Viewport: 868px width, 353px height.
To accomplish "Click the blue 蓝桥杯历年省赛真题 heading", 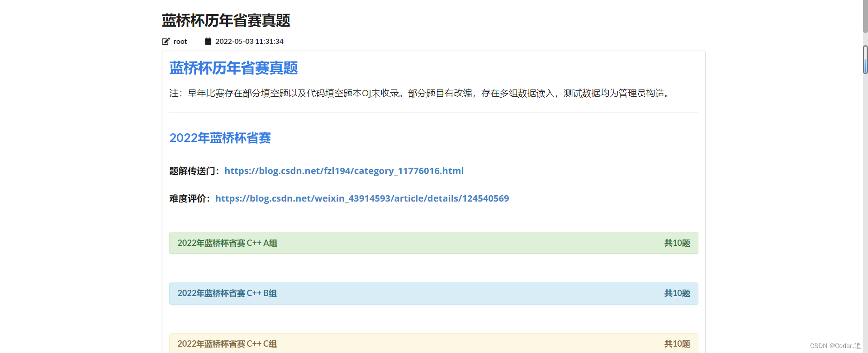I will coord(233,68).
